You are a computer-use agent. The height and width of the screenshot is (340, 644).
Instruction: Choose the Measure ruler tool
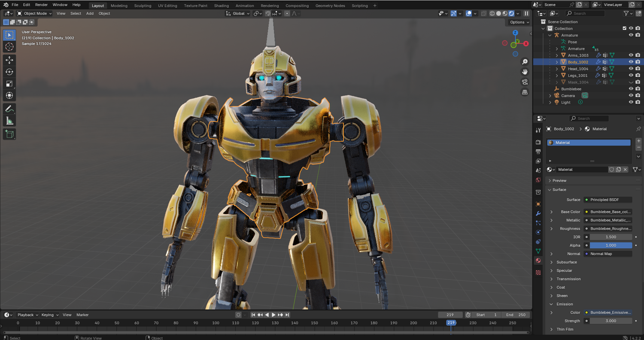(9, 121)
